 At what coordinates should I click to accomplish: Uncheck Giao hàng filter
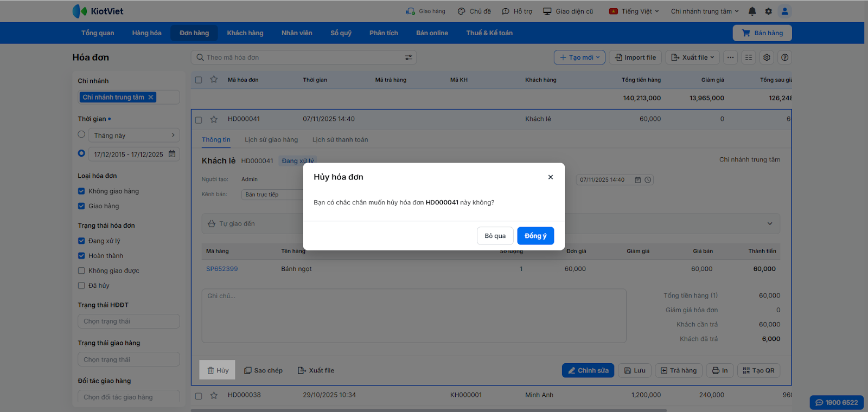pyautogui.click(x=81, y=206)
